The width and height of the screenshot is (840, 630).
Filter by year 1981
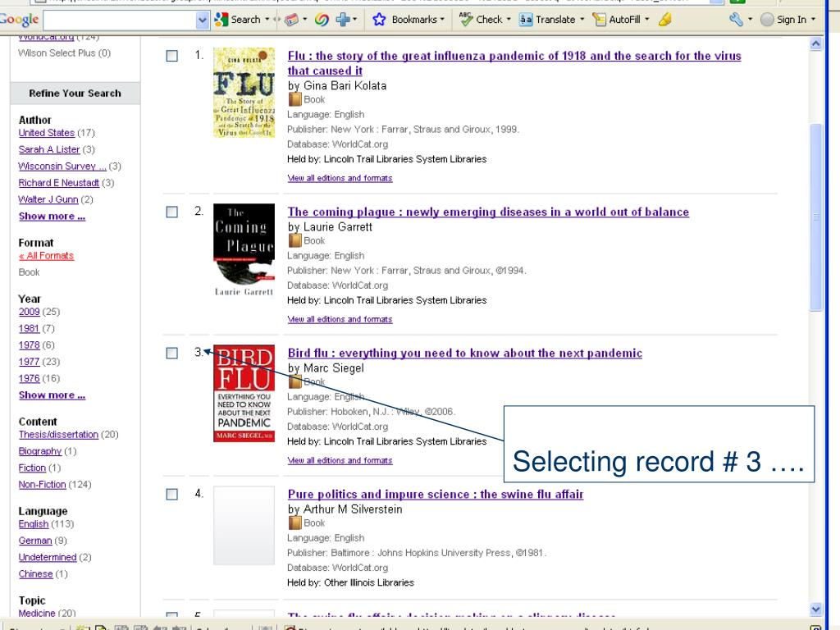(x=29, y=328)
